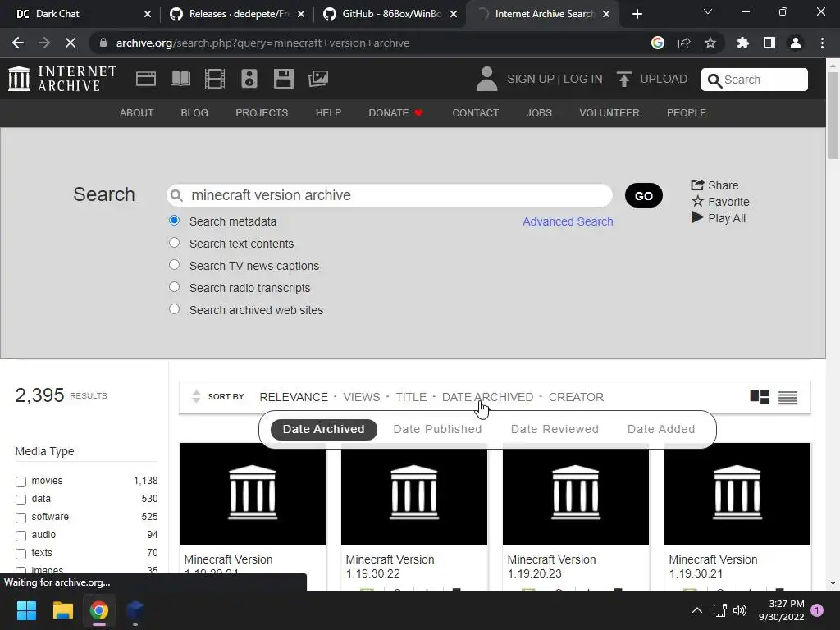
Task: Show hidden system tray icons
Action: tap(697, 610)
